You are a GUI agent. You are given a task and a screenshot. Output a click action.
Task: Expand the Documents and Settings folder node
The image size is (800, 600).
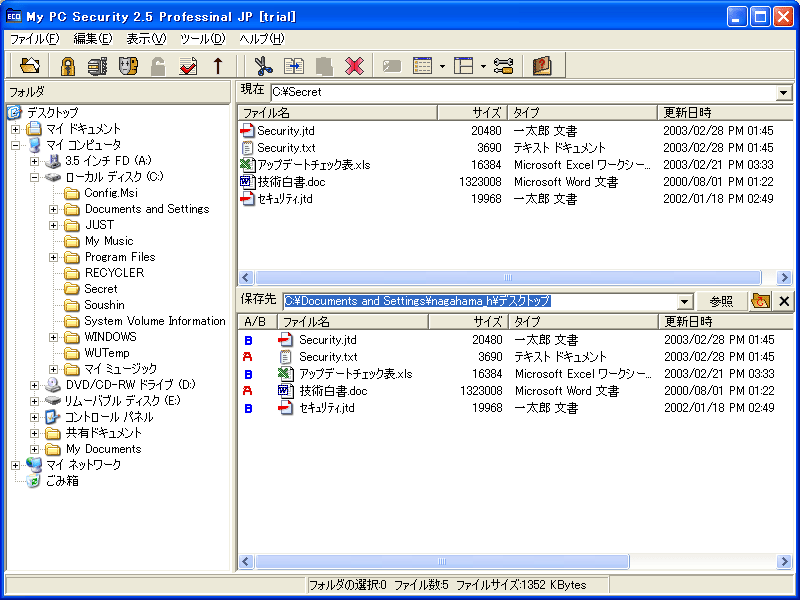tap(54, 209)
